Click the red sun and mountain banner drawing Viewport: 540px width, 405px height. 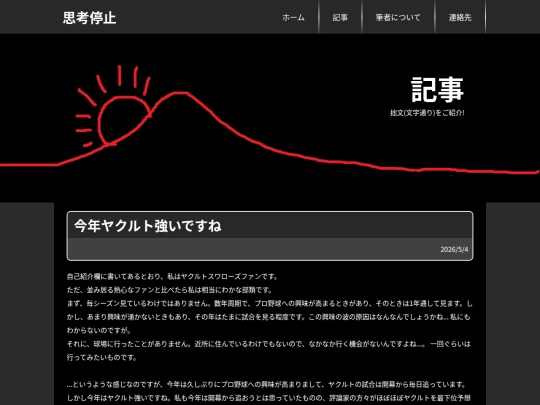pos(270,121)
